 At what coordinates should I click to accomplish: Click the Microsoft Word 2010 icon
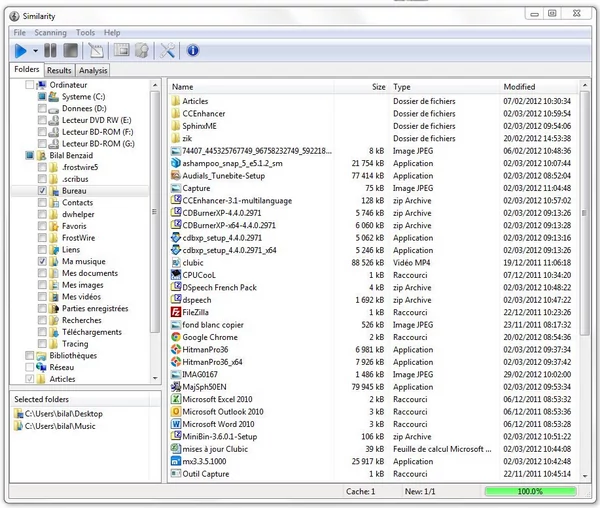[176, 424]
